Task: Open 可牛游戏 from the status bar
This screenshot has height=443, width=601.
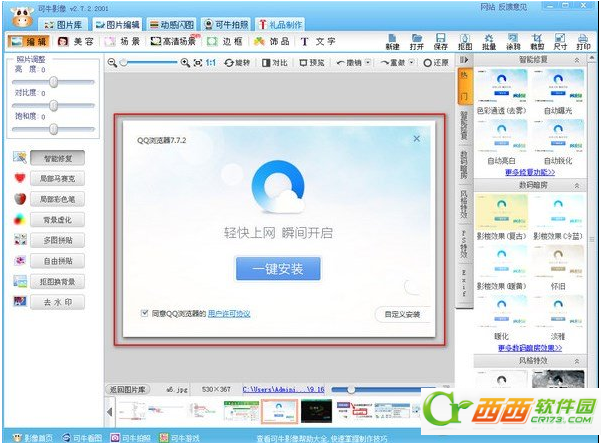Action: 179,438
